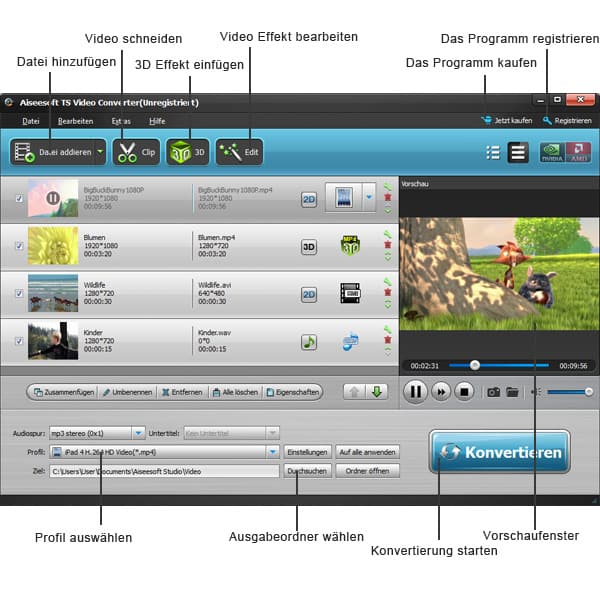Image resolution: width=600 pixels, height=600 pixels.
Task: Select the Kinder video thumbnail
Action: pos(53,341)
